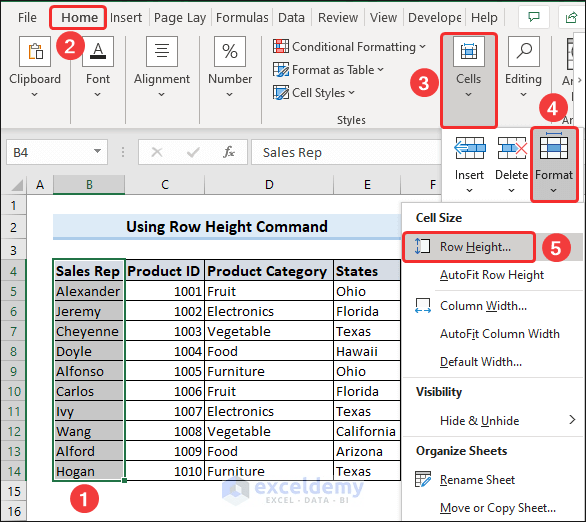Open the Delete cells dropdown arrow
Screen dimensions: 586x522
click(511, 191)
